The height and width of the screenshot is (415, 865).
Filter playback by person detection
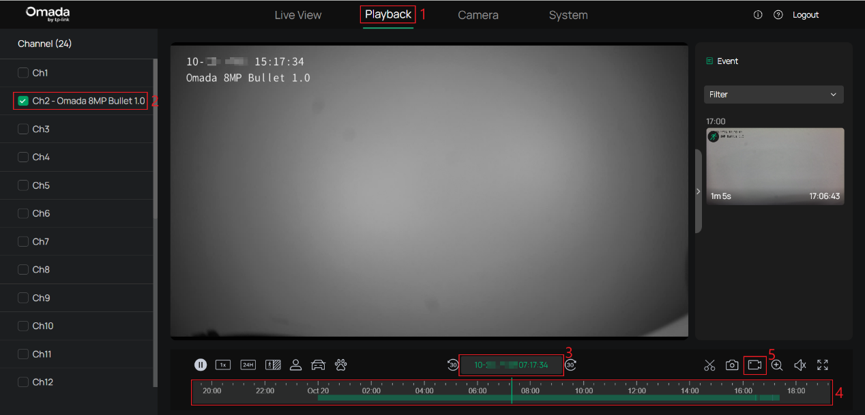pyautogui.click(x=296, y=365)
